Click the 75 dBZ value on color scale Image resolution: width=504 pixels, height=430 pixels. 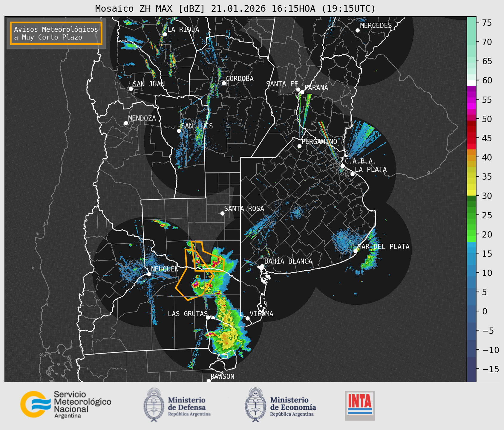pyautogui.click(x=487, y=23)
